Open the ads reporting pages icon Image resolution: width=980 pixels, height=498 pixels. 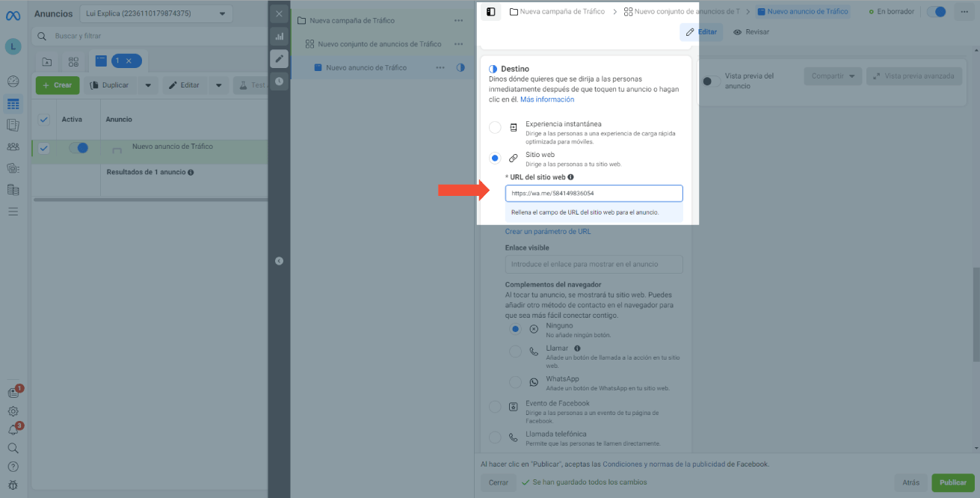(x=13, y=125)
